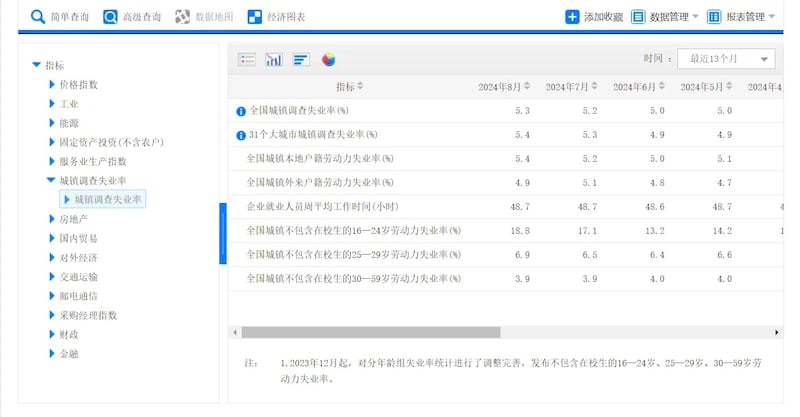The width and height of the screenshot is (800, 417).
Task: Open 报表管理 dropdown menu
Action: [x=743, y=17]
